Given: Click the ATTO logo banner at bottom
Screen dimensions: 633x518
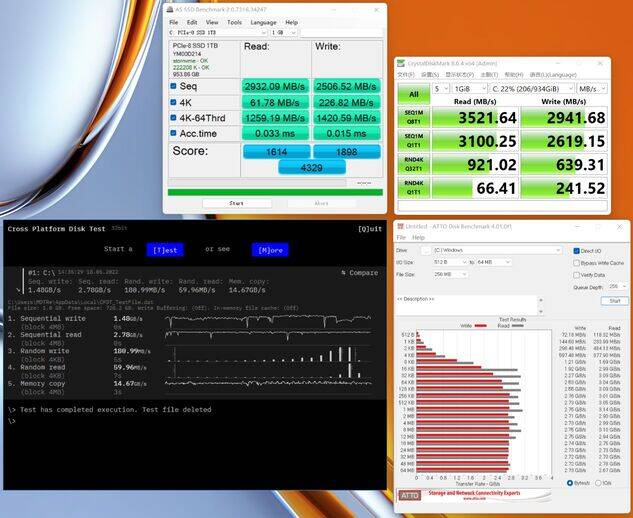Looking at the screenshot, I should pos(474,495).
